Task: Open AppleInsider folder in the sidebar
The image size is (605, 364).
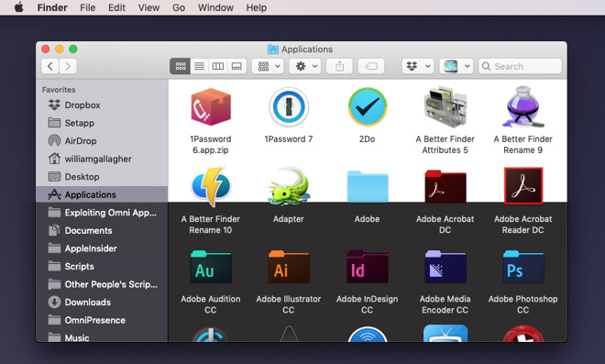Action: point(102,248)
